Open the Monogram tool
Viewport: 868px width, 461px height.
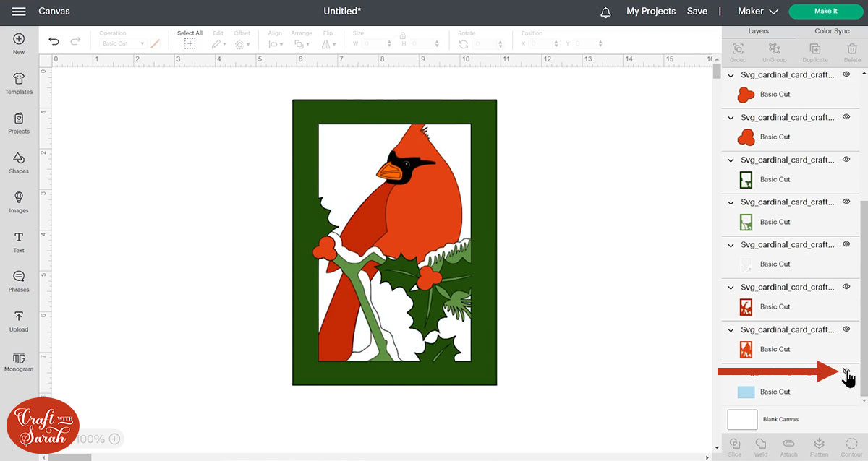(19, 360)
